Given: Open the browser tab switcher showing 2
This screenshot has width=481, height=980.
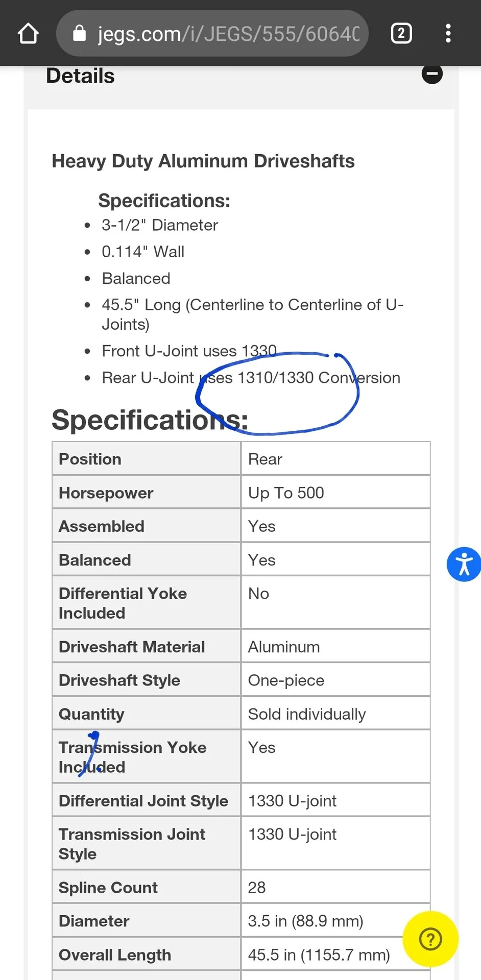Looking at the screenshot, I should [401, 34].
